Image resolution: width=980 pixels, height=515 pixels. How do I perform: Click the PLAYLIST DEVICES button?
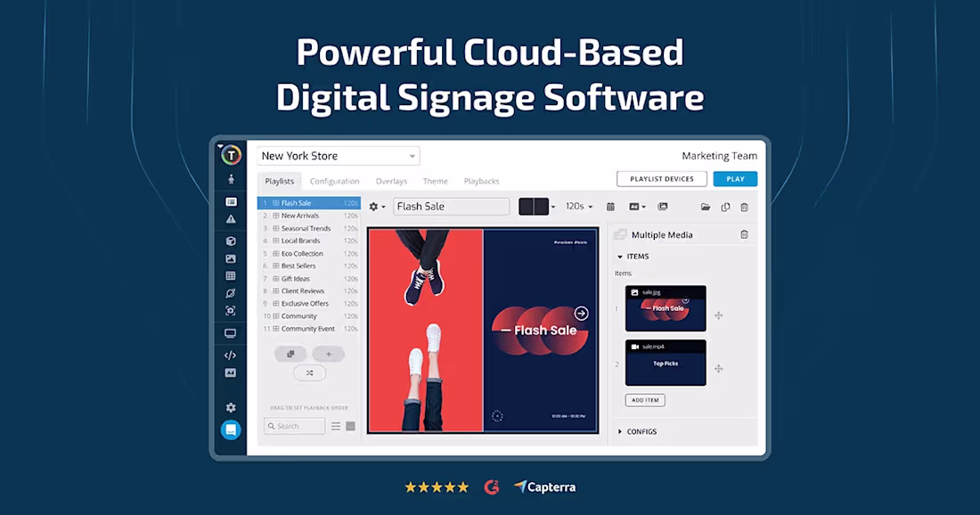pyautogui.click(x=662, y=179)
